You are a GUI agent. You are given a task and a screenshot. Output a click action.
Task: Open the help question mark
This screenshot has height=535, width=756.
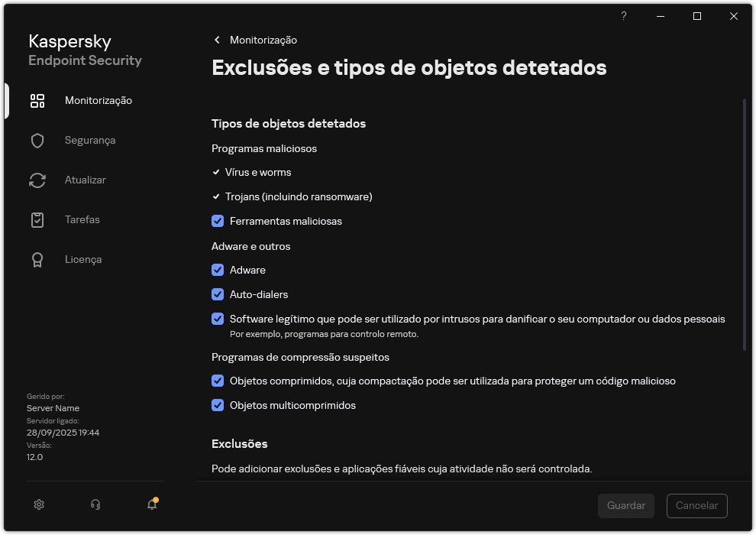(x=623, y=15)
